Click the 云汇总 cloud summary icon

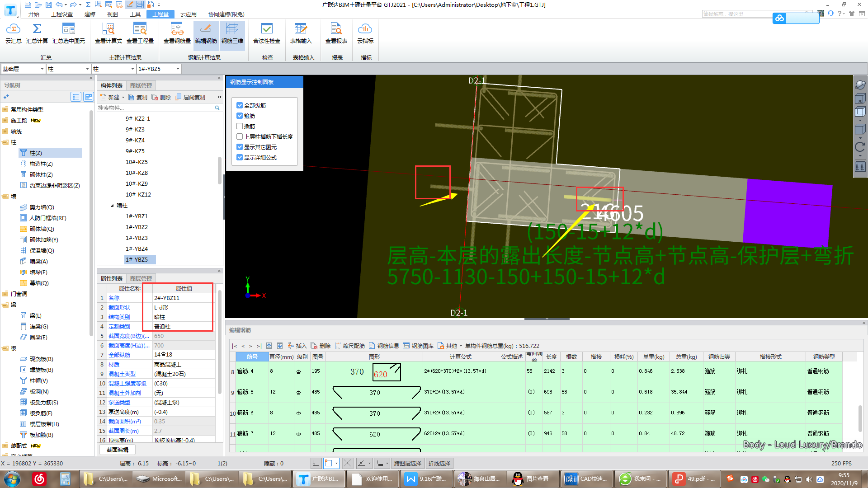(13, 33)
